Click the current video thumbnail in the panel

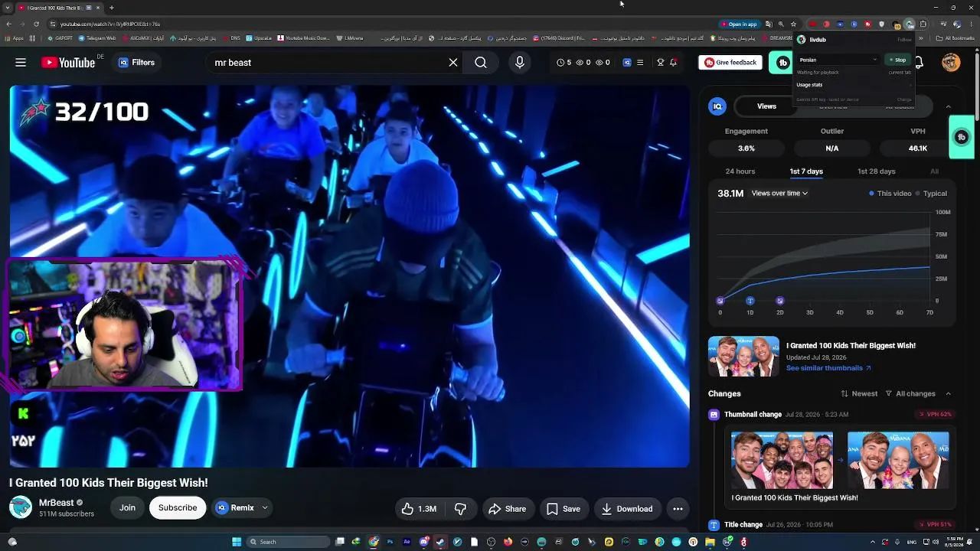point(743,357)
